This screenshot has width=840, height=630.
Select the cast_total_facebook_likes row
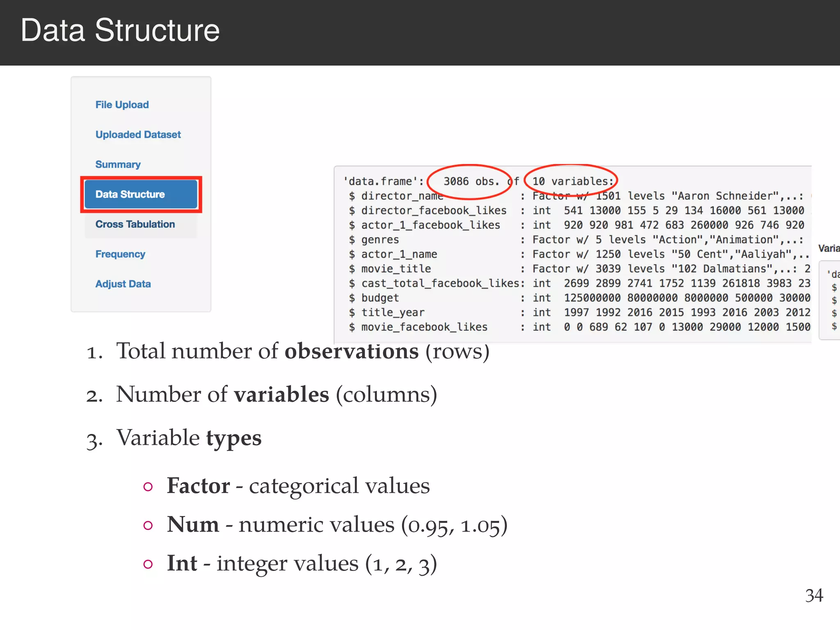(579, 283)
